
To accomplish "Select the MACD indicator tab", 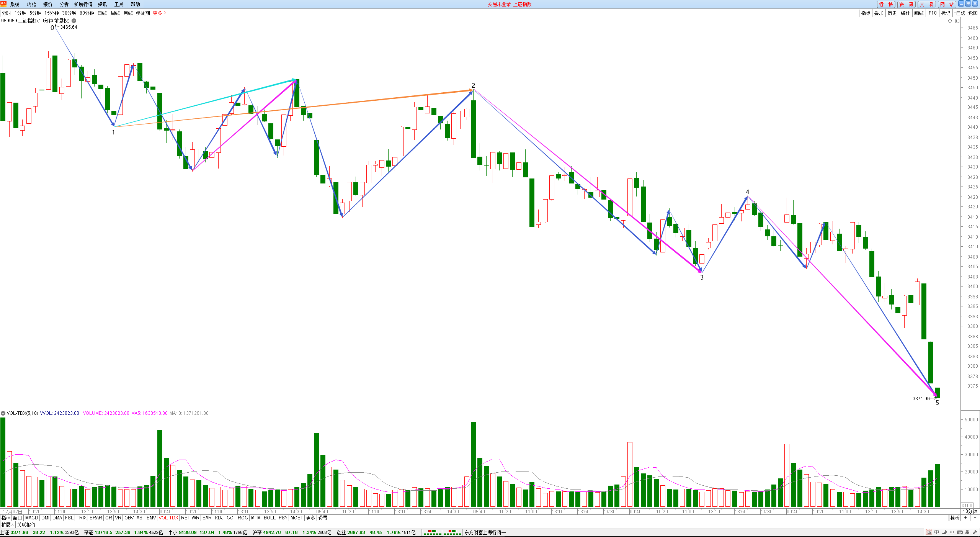I will [32, 518].
